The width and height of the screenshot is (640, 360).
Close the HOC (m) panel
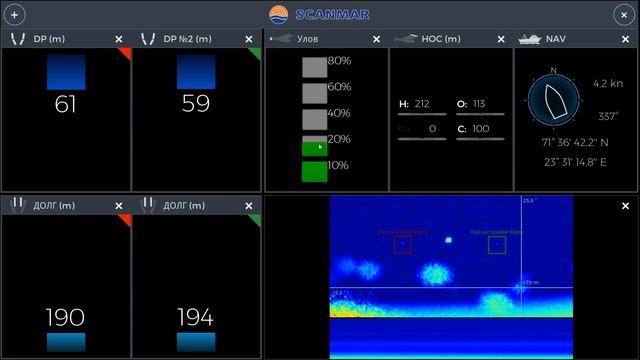pos(501,39)
